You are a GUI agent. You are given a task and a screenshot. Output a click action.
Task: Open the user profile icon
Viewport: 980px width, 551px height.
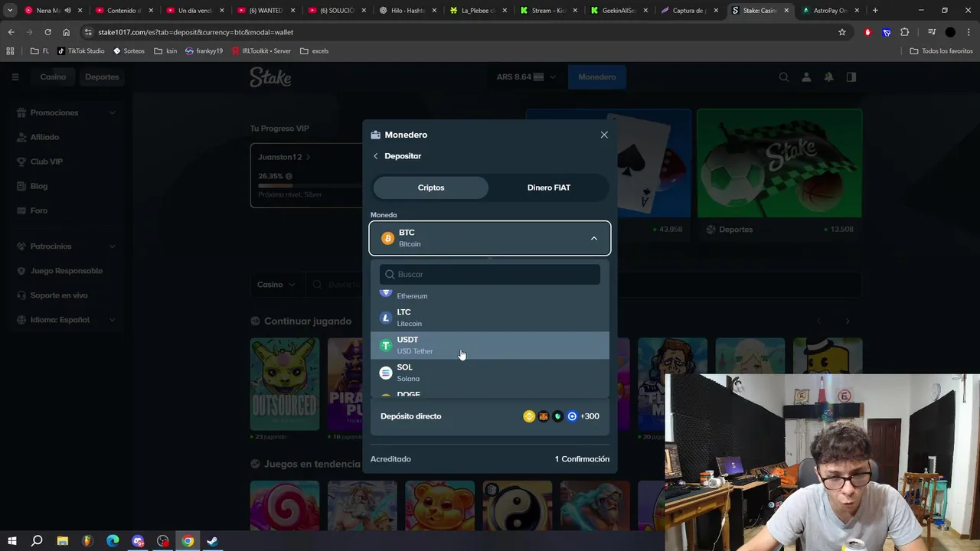pyautogui.click(x=806, y=77)
